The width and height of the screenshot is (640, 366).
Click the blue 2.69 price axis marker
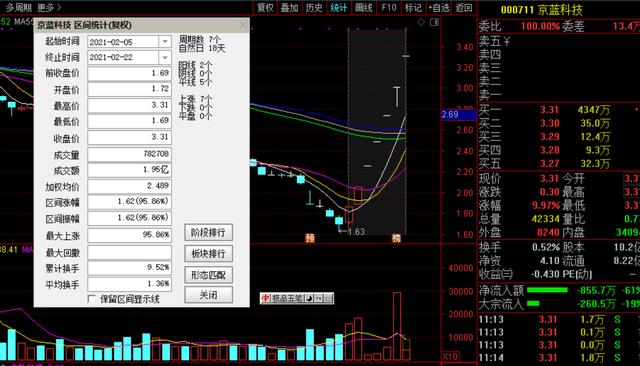(459, 115)
